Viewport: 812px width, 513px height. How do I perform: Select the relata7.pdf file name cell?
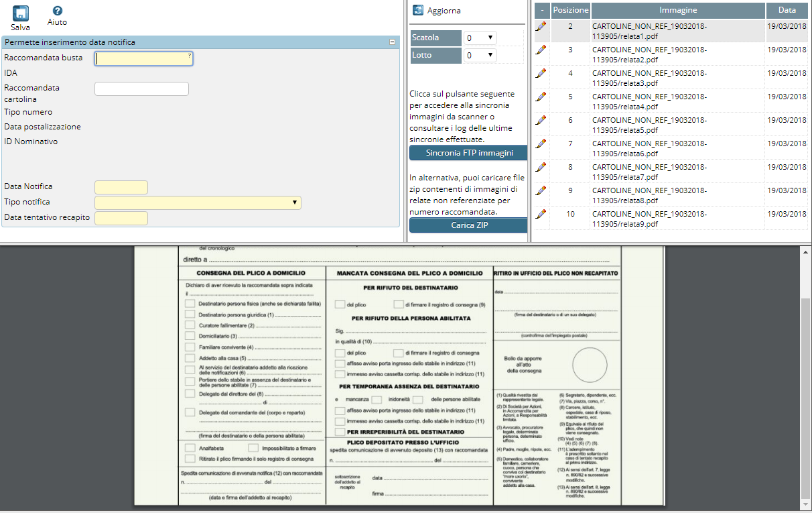click(x=678, y=172)
